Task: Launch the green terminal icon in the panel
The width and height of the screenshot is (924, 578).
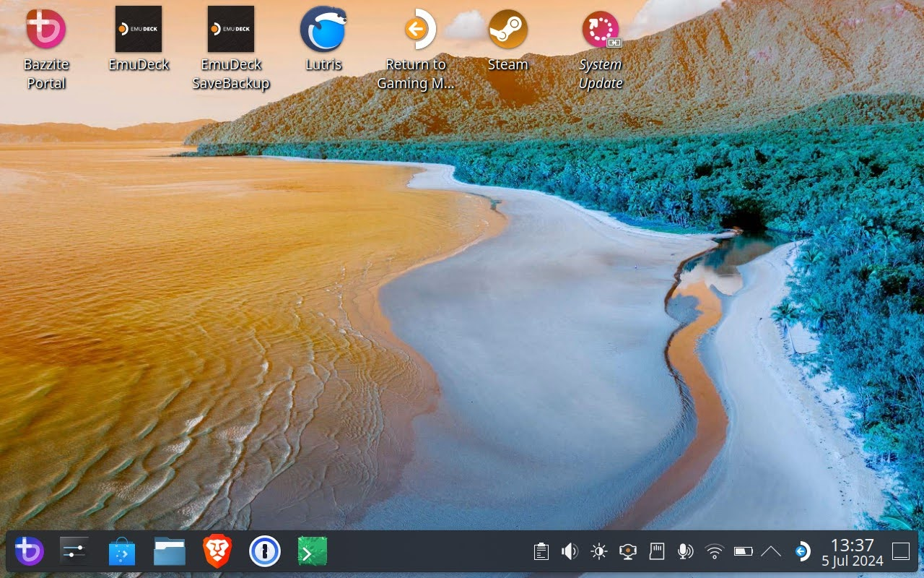Action: tap(313, 552)
